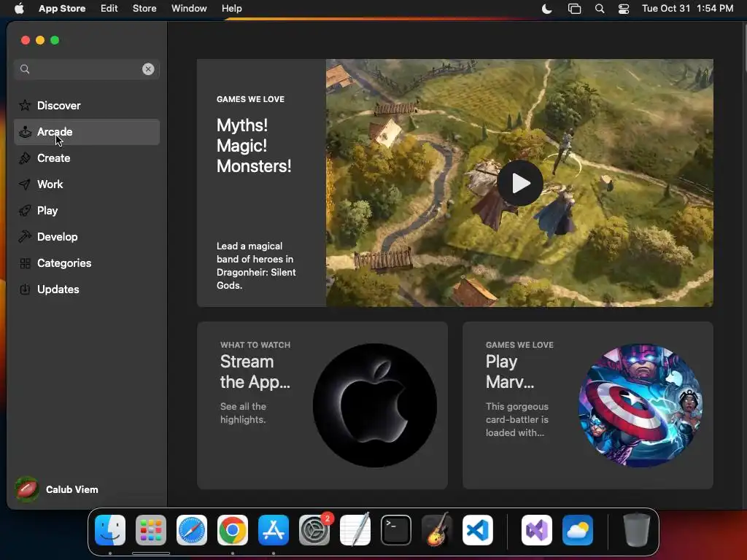Click the search magnifier icon in sidebar
This screenshot has width=747, height=560.
tap(25, 69)
